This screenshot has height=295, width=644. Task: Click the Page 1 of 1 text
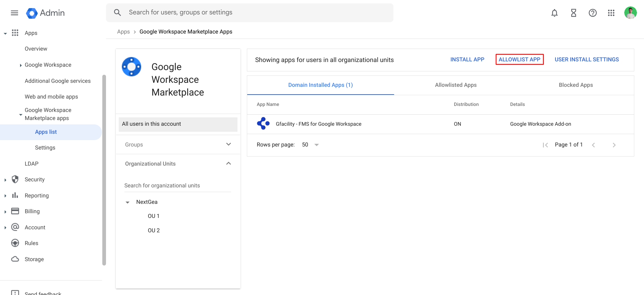(569, 144)
